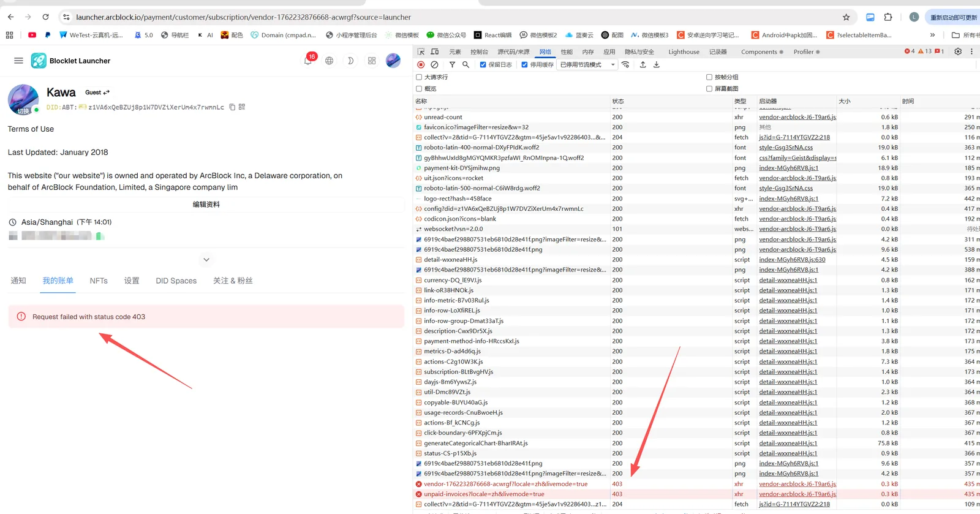This screenshot has height=514, width=980.
Task: Open initiator link index-MGyh6RV8.js:630
Action: [x=792, y=260]
